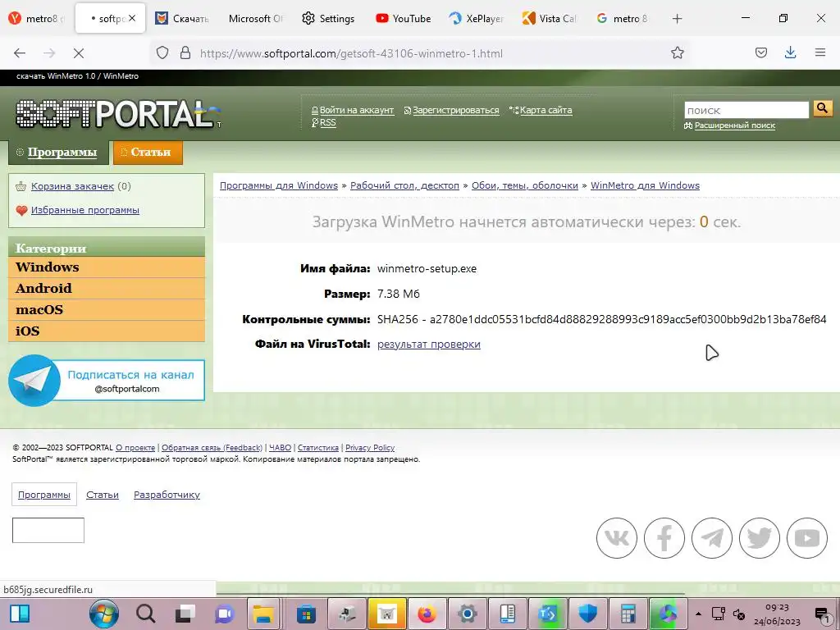Open Task View in the taskbar
The height and width of the screenshot is (630, 840).
(x=185, y=614)
